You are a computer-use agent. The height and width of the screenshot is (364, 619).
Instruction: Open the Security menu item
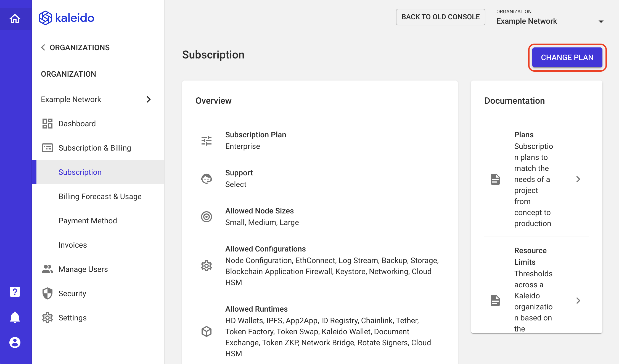click(x=98, y=293)
